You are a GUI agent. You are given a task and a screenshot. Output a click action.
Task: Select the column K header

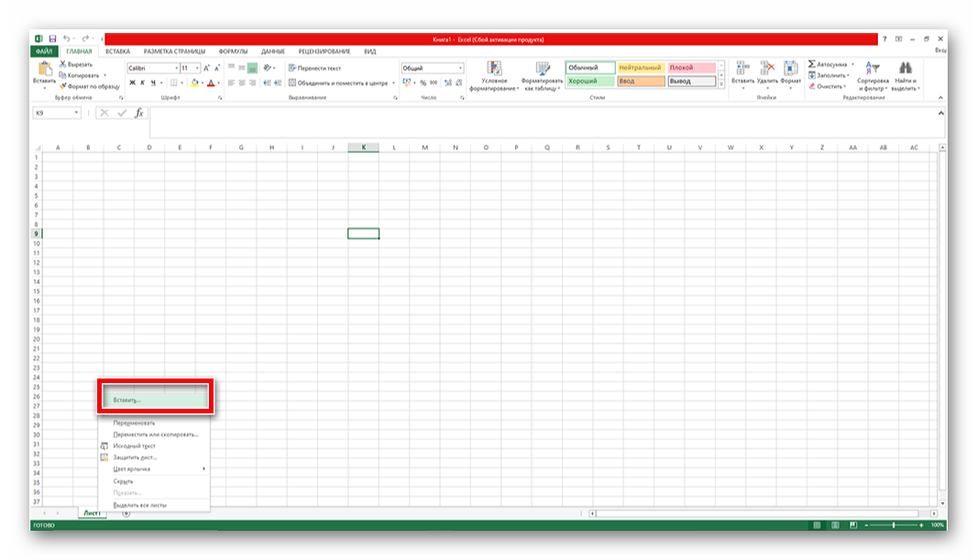363,148
